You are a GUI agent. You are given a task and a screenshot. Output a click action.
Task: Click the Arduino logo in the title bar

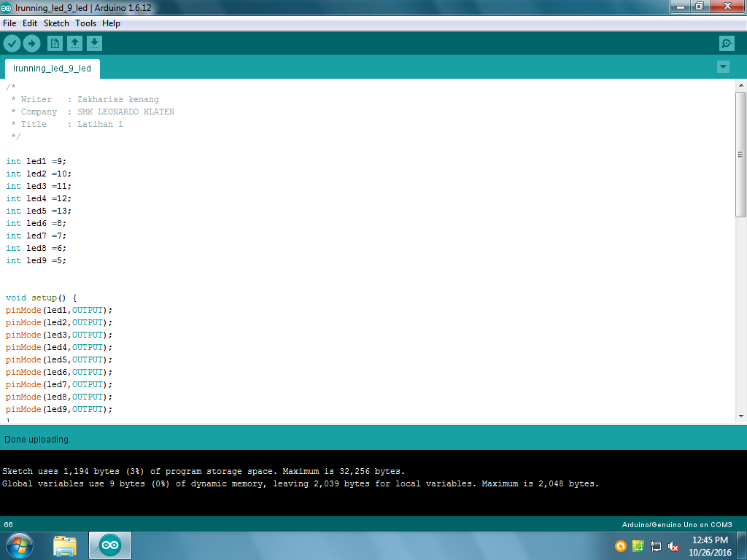[6, 7]
